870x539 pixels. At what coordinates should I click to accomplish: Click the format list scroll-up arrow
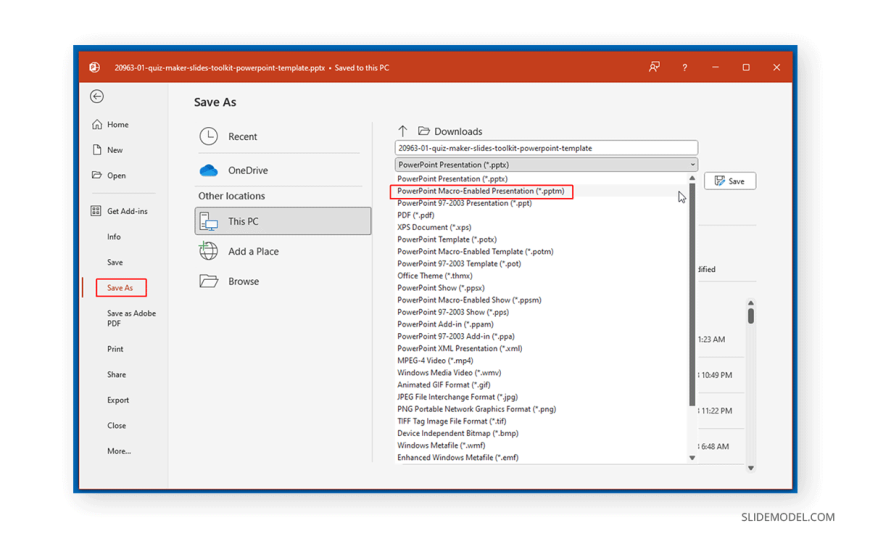(692, 178)
